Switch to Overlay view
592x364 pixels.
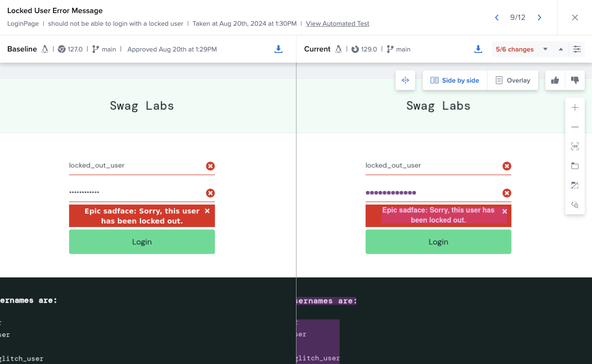(x=513, y=80)
